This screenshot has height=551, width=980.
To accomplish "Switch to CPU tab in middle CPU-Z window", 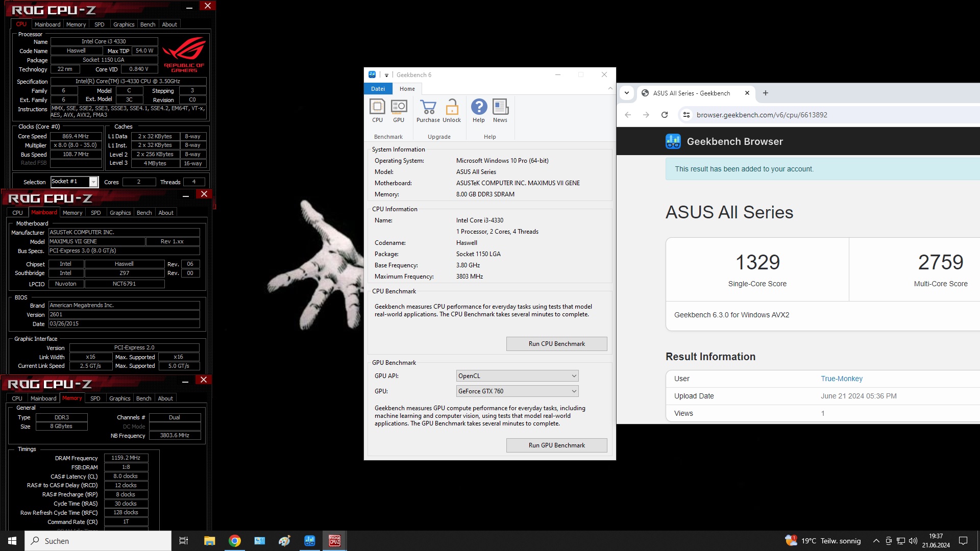I will click(18, 213).
